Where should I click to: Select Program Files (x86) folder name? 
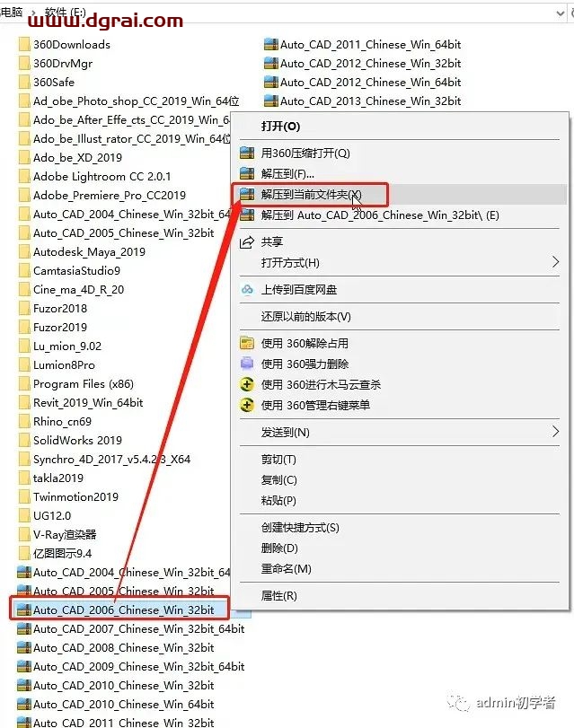coord(84,384)
